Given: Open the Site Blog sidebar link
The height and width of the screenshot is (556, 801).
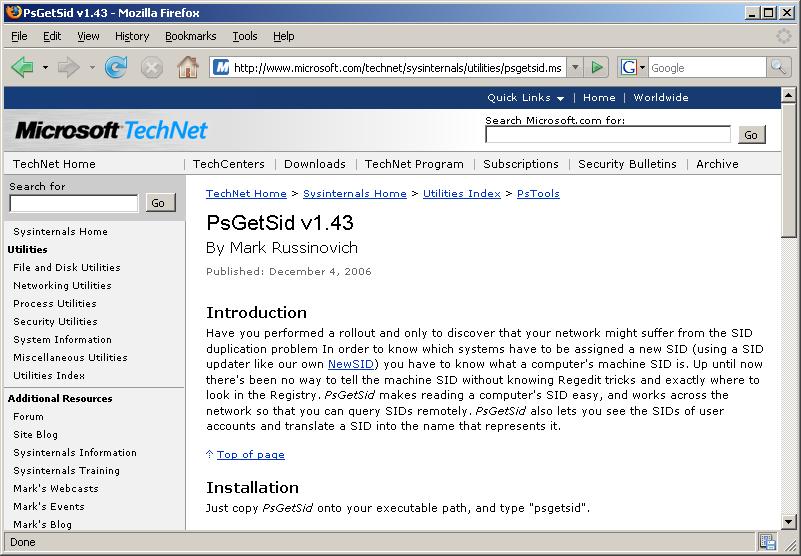Looking at the screenshot, I should click(x=35, y=435).
